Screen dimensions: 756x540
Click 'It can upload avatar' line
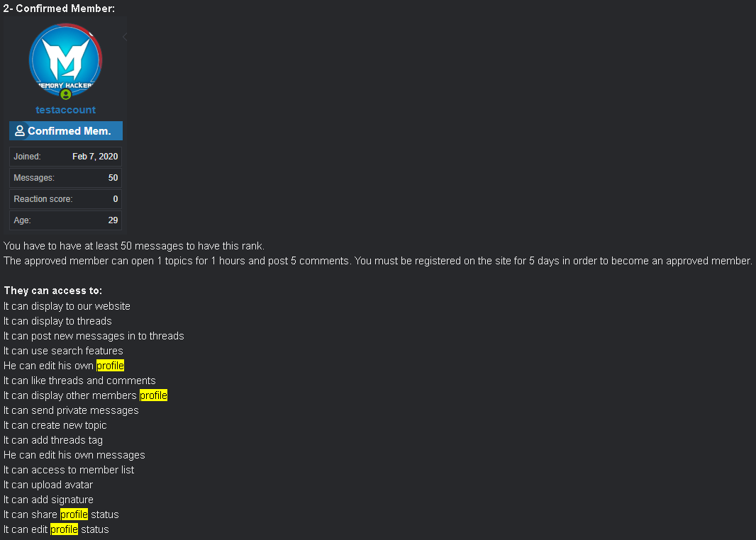point(48,485)
